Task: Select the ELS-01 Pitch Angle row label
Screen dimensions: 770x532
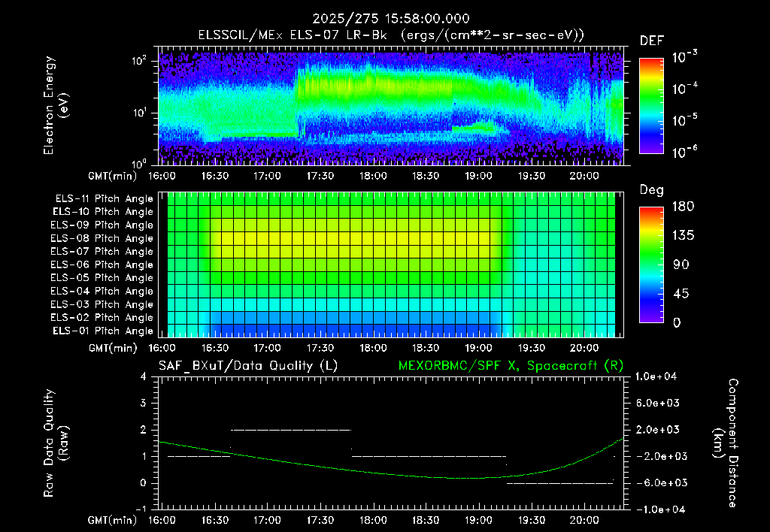Action: [103, 331]
